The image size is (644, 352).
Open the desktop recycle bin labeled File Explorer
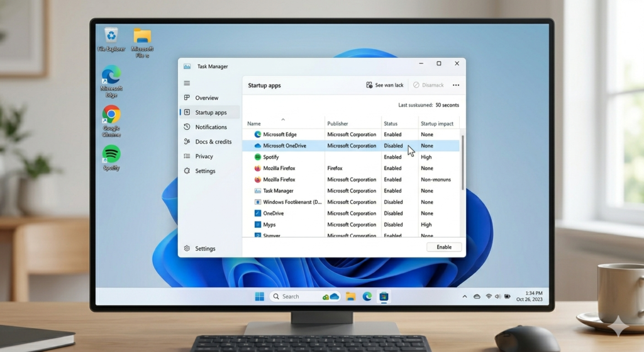click(x=111, y=40)
